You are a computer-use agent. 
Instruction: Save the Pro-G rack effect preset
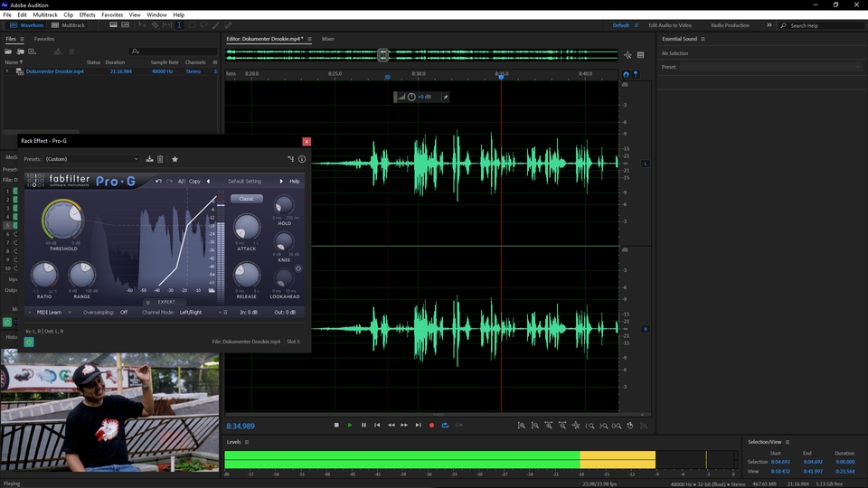pos(149,159)
